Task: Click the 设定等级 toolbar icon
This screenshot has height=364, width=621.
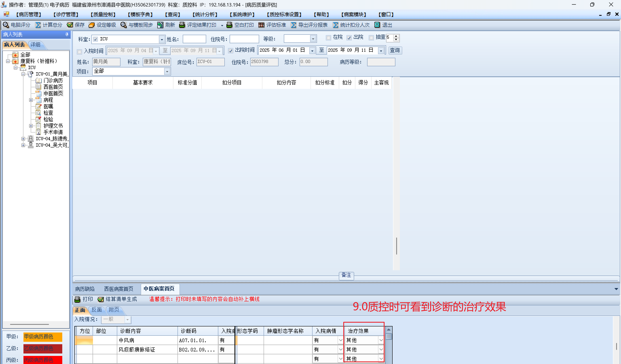Action: (x=92, y=25)
